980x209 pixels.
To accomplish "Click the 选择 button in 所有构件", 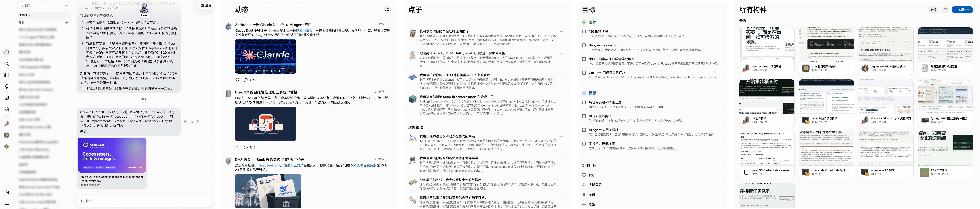I will tap(934, 10).
